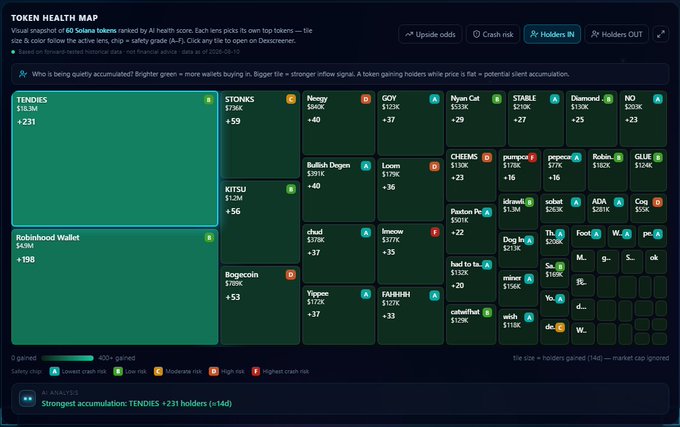Click TENDIES tile's B safety chip

tap(209, 100)
